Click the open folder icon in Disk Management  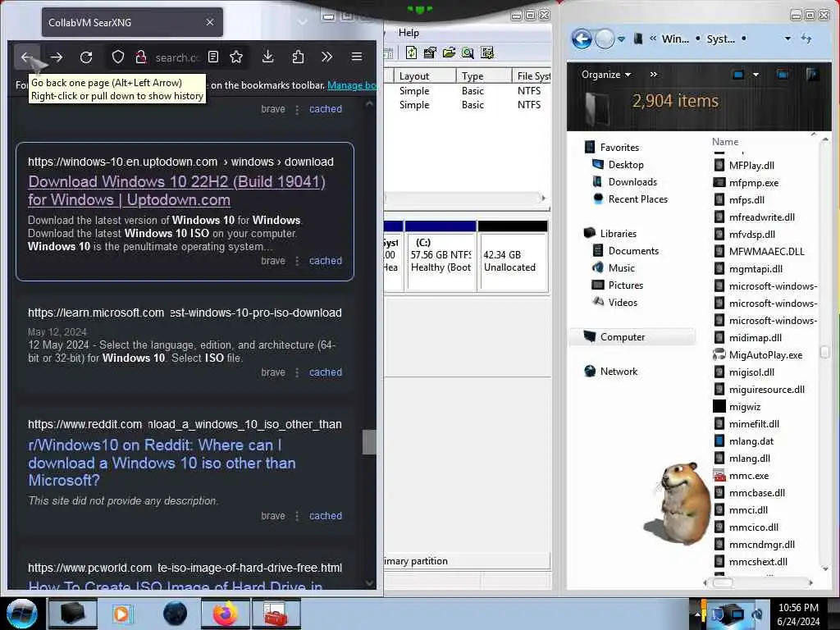(449, 52)
